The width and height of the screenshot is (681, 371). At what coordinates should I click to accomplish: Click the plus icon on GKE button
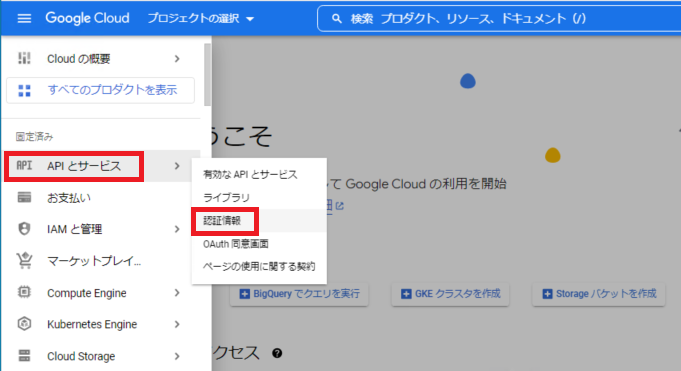pyautogui.click(x=406, y=294)
